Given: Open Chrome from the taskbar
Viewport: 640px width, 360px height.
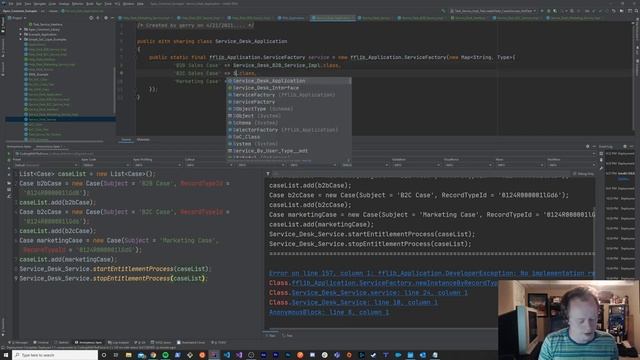Looking at the screenshot, I should coord(153,355).
